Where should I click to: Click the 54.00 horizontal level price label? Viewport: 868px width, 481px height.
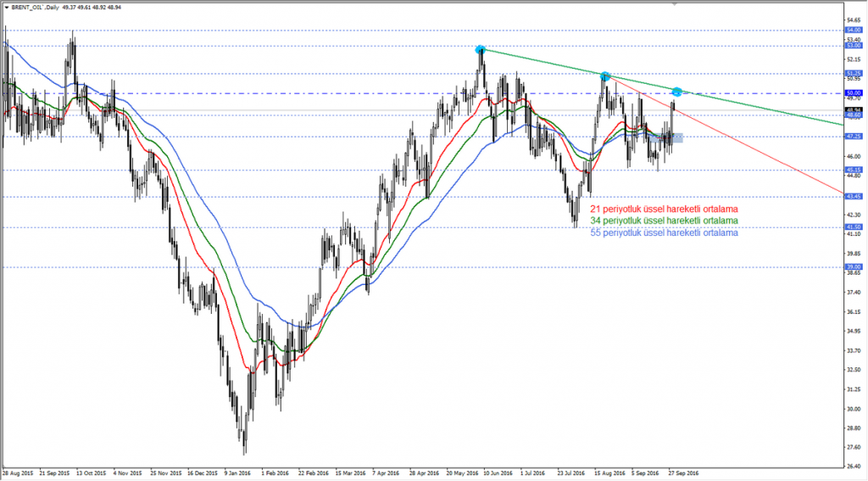click(x=854, y=30)
